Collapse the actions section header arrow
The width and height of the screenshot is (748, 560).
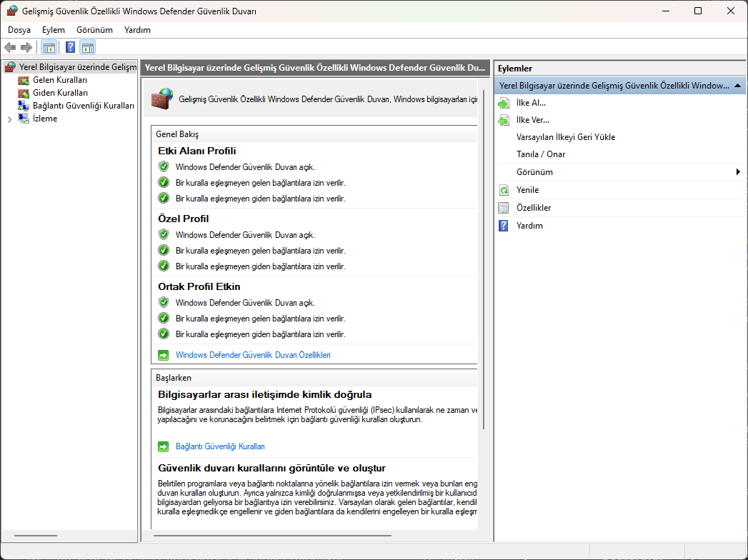pyautogui.click(x=737, y=86)
